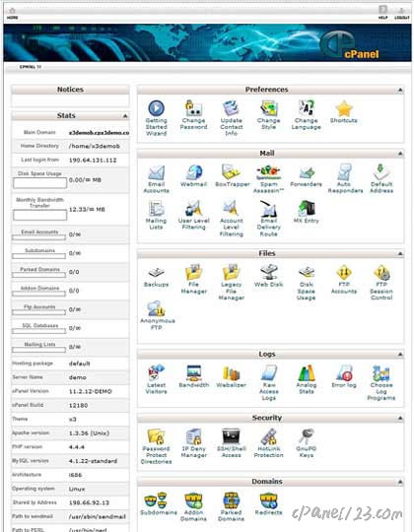
Task: Open Password Protect Directories
Action: point(156,446)
